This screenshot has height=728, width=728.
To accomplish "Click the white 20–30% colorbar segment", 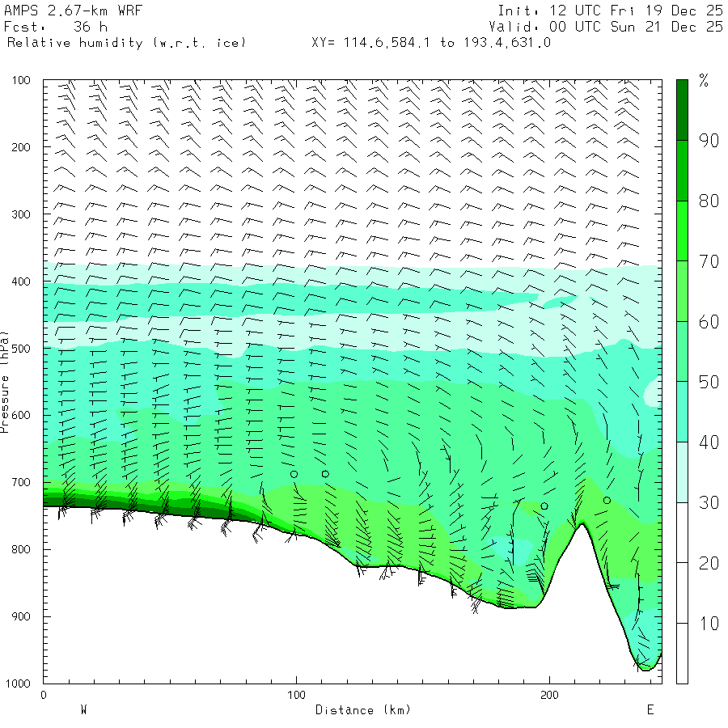I will (682, 532).
